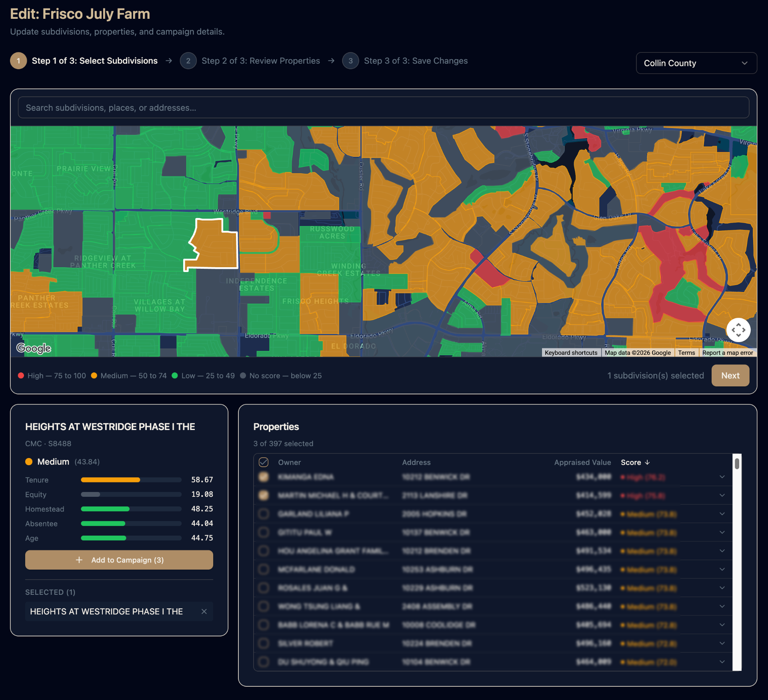Click the FRISCO HEIGHTS area on the map

315,301
